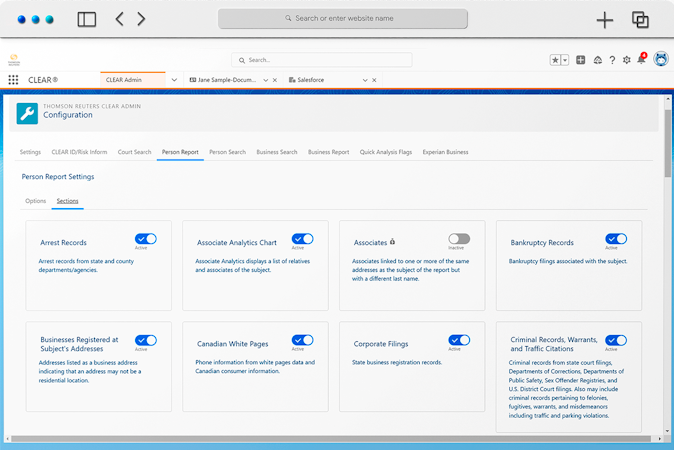Open the CLEAR ID/Risk Inform tab
The width and height of the screenshot is (674, 450).
(79, 152)
